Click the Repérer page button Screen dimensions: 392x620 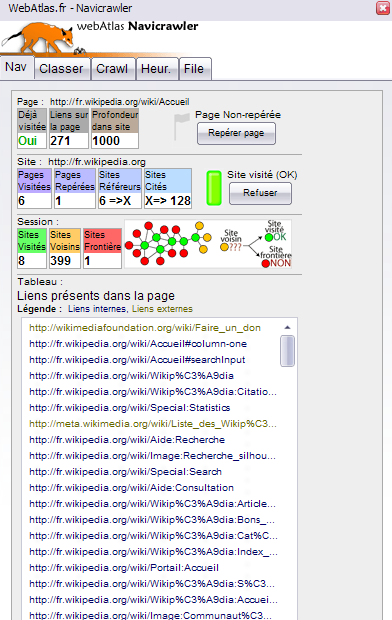(236, 133)
